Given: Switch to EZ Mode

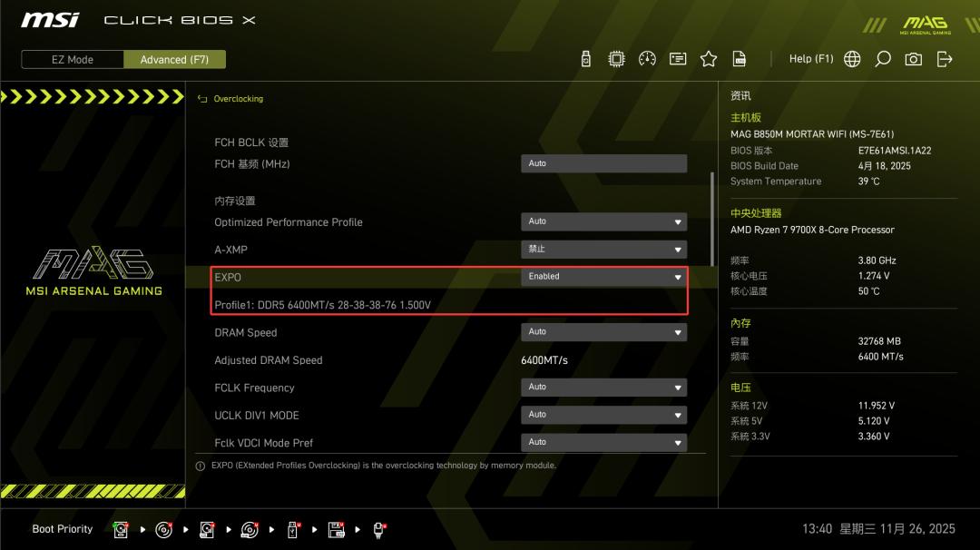Looking at the screenshot, I should point(72,60).
